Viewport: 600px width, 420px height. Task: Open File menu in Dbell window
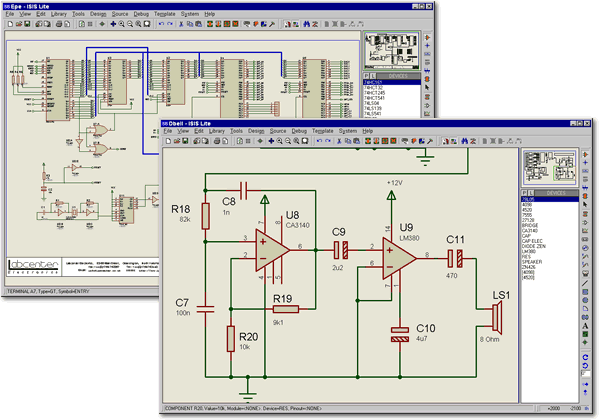click(168, 131)
